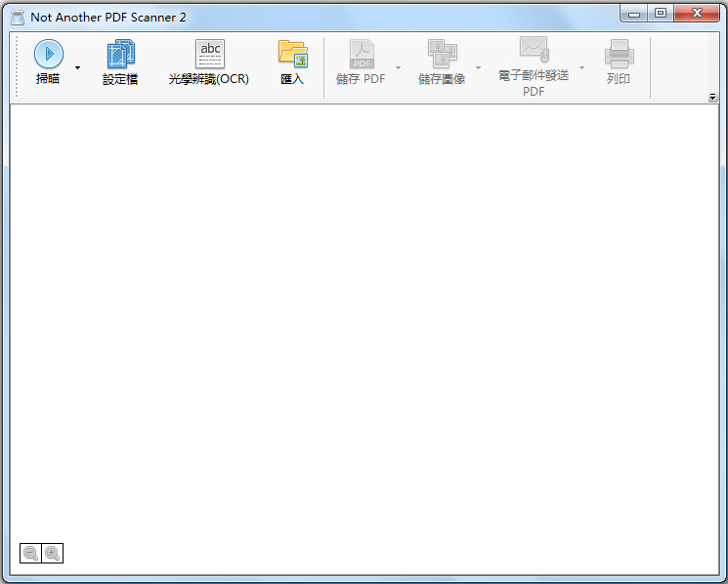This screenshot has width=728, height=584.
Task: Click the scanner app icon in the title bar
Action: [x=18, y=18]
